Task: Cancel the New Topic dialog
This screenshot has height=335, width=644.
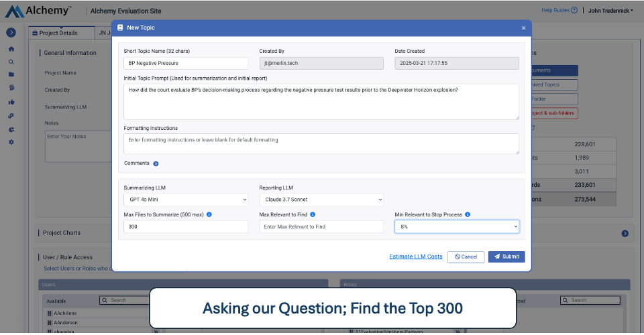Action: pos(466,257)
